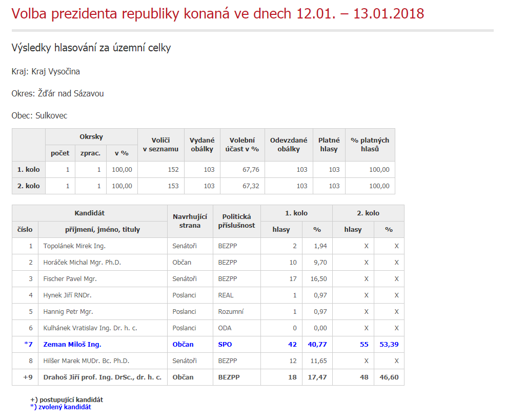The width and height of the screenshot is (505, 420).
Task: Select the text 'Obec: Sulkovec'
Action: tap(39, 115)
